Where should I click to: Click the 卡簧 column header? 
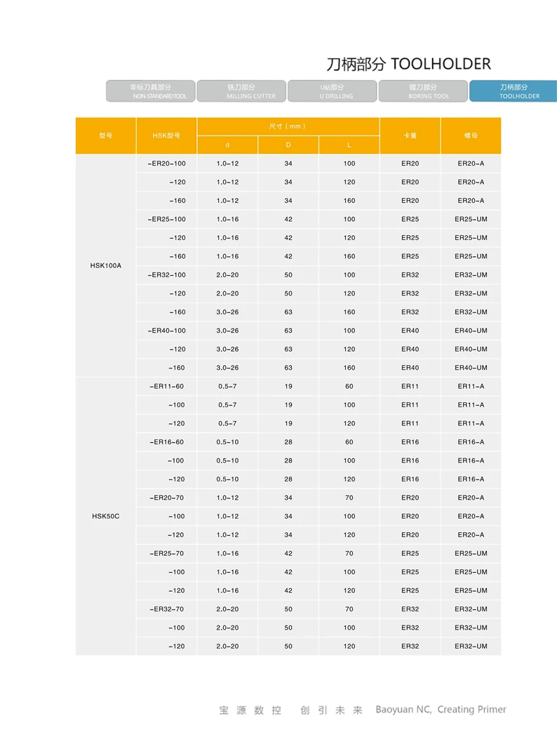point(410,135)
